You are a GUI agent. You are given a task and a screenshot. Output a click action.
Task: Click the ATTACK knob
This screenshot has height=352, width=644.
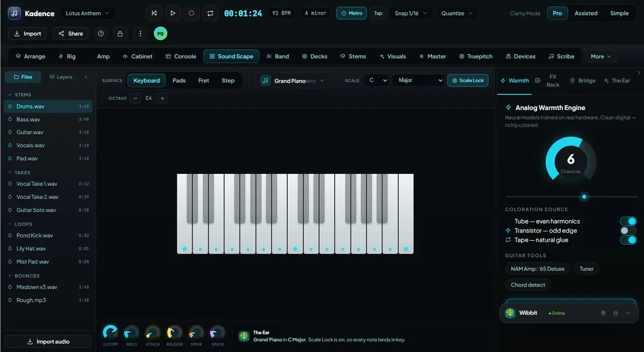point(153,332)
